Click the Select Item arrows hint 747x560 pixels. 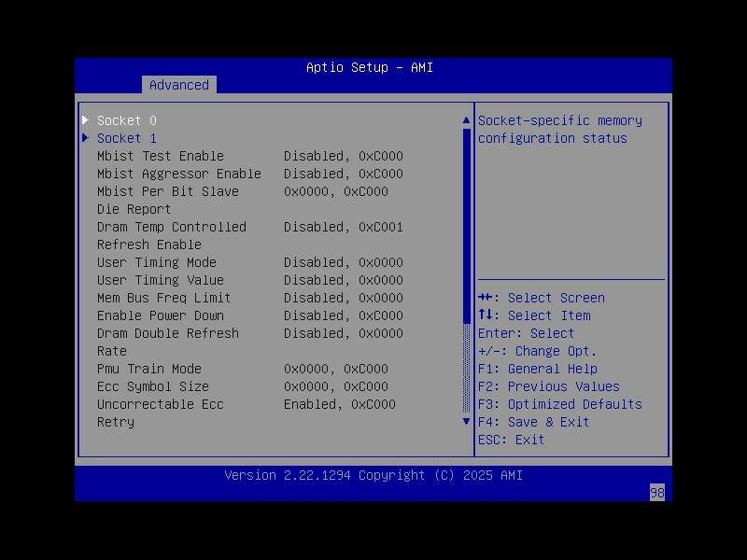(x=534, y=315)
